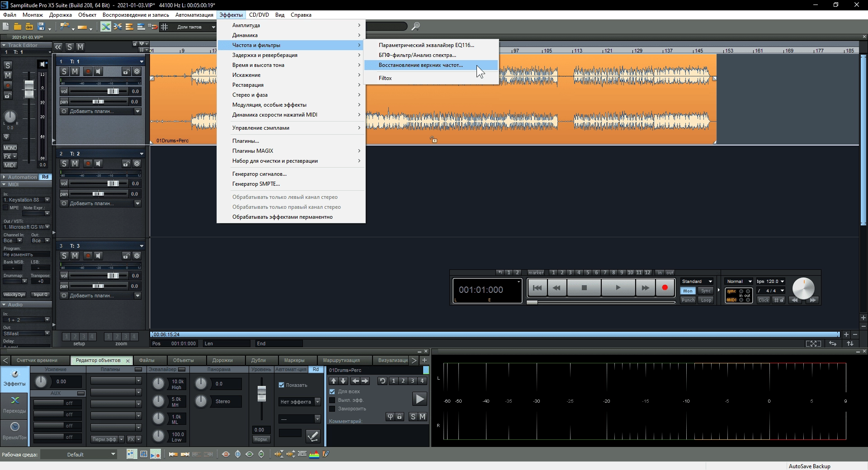Click the grid icon beside Доли тактов
Screen dimensions: 868x470
tap(165, 27)
